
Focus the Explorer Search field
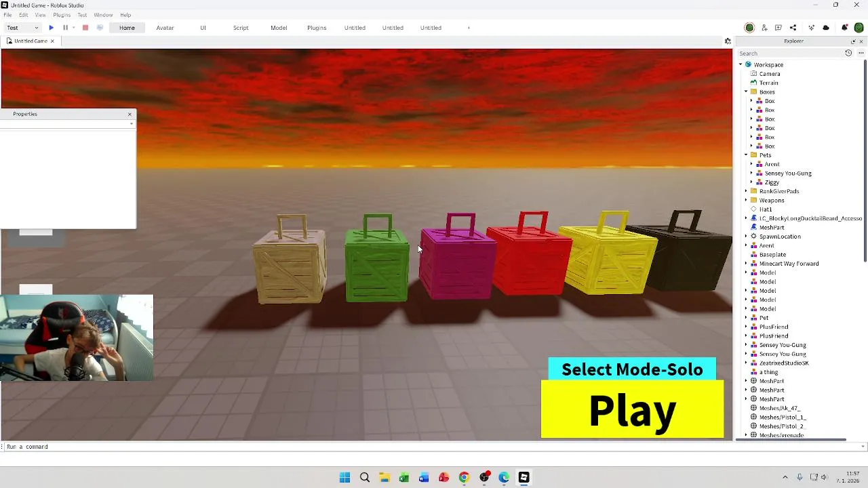click(790, 53)
